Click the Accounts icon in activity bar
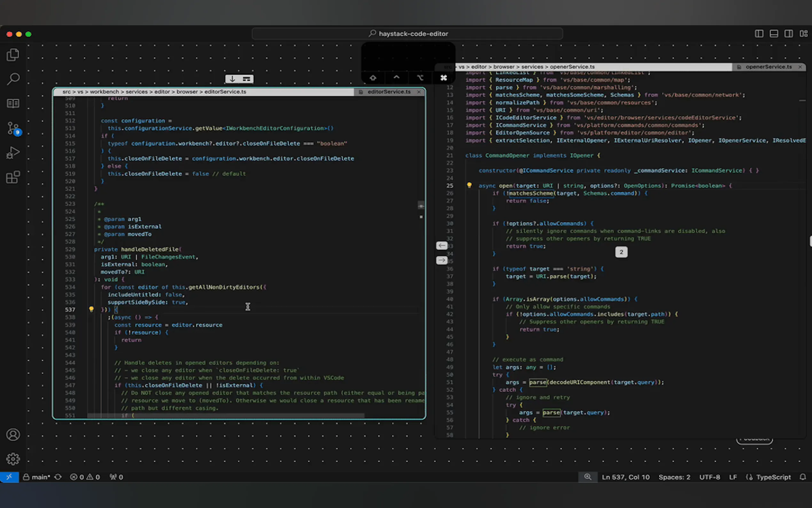The height and width of the screenshot is (508, 812). click(13, 434)
